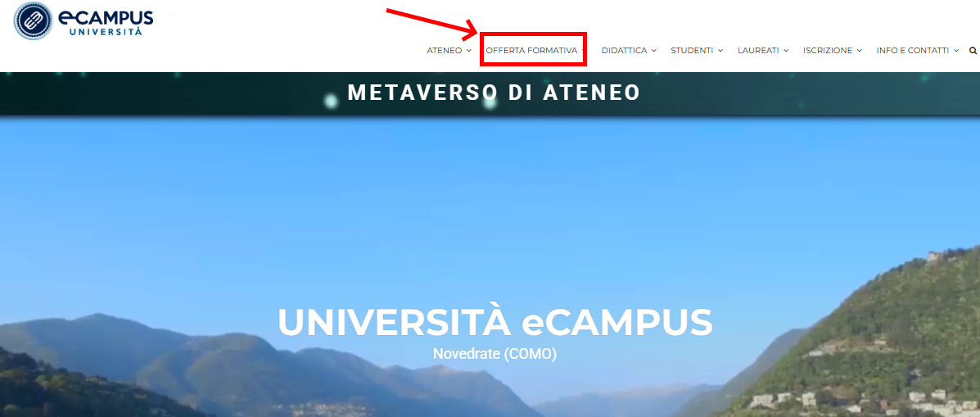Click the UNIVERSITÀ eCAMPUS hero heading
The height and width of the screenshot is (417, 980).
click(495, 323)
